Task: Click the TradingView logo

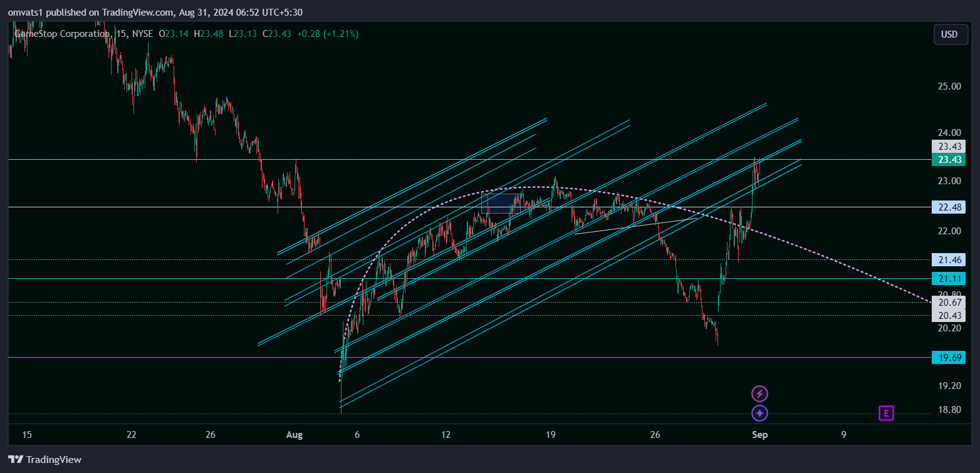Action: [x=45, y=459]
